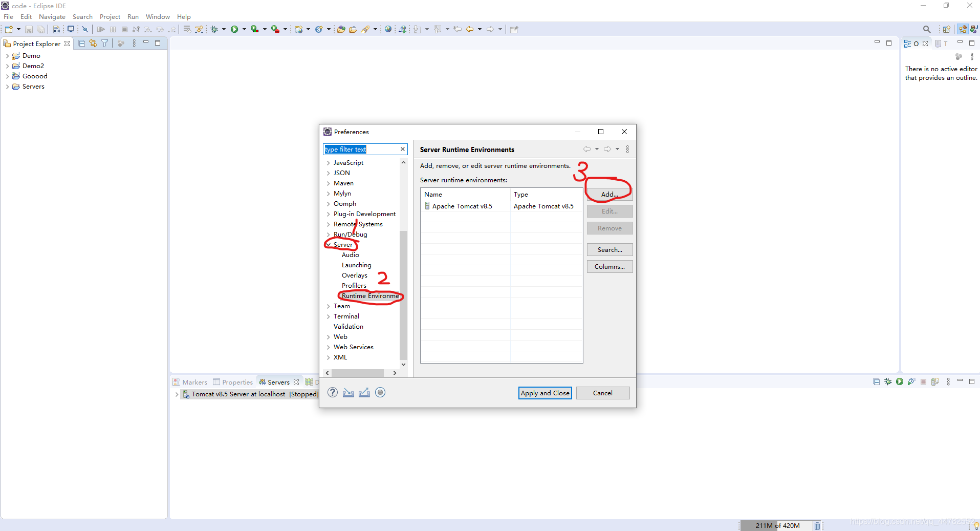Viewport: 980px width, 531px height.
Task: Click the Open Type icon
Action: pyautogui.click(x=341, y=29)
